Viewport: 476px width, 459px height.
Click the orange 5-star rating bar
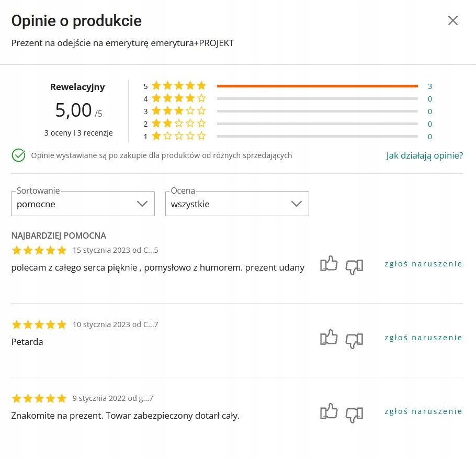click(x=317, y=86)
